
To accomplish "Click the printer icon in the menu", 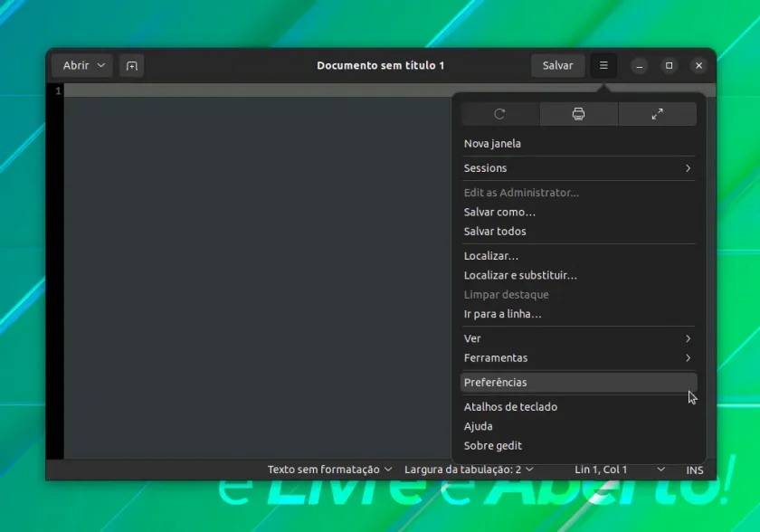I will (579, 114).
